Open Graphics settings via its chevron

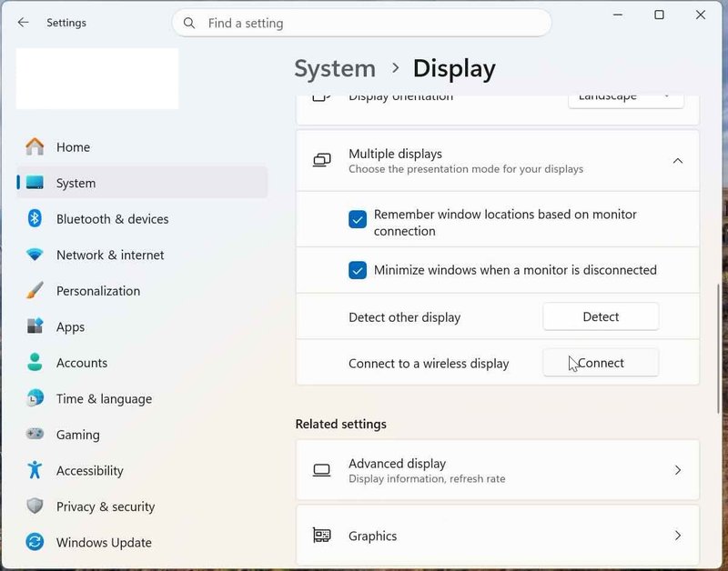[x=678, y=536]
